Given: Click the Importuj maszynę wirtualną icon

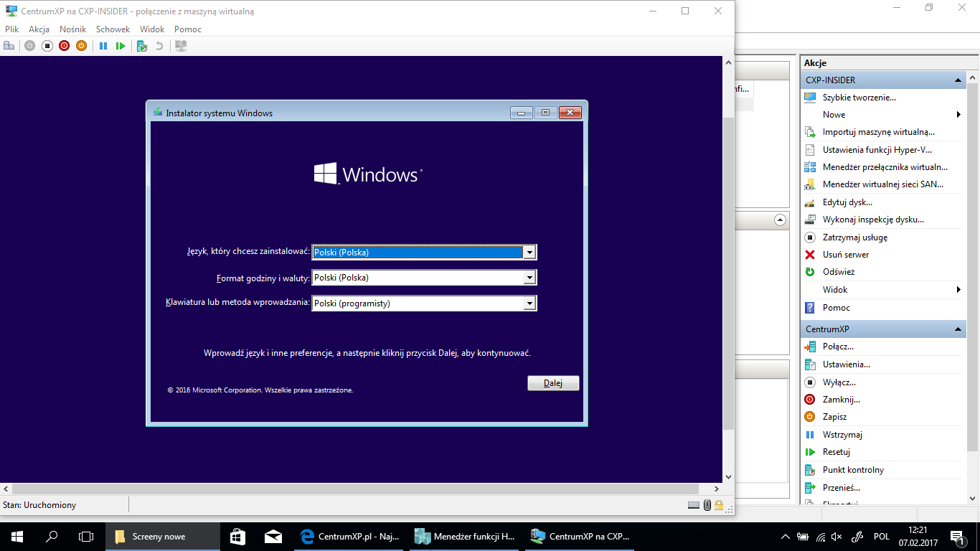Looking at the screenshot, I should click(810, 132).
